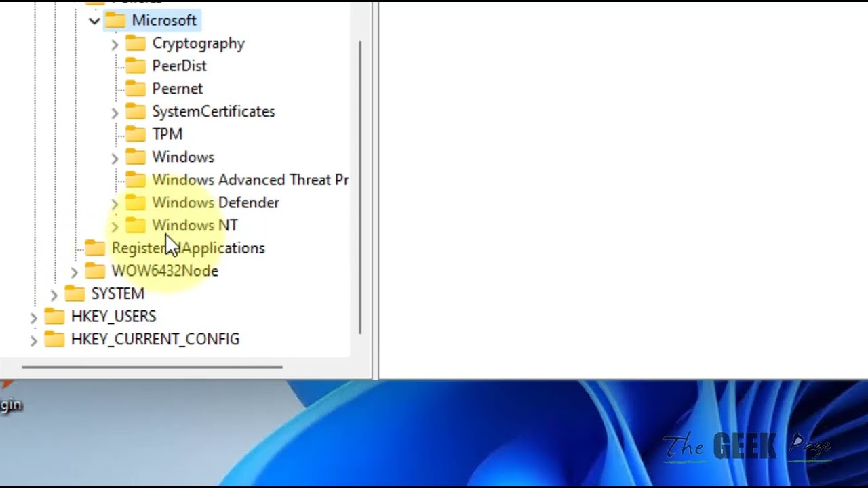Select the RegisteredApplications key label

tap(188, 248)
